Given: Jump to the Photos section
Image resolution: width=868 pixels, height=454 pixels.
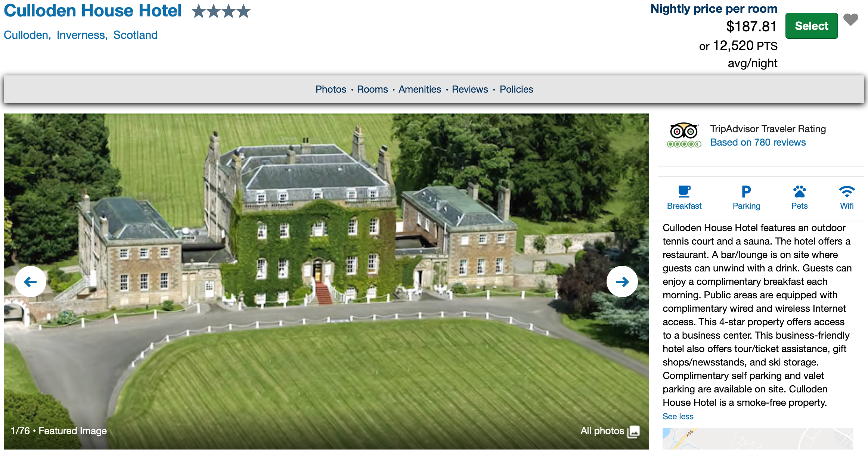Looking at the screenshot, I should (331, 89).
